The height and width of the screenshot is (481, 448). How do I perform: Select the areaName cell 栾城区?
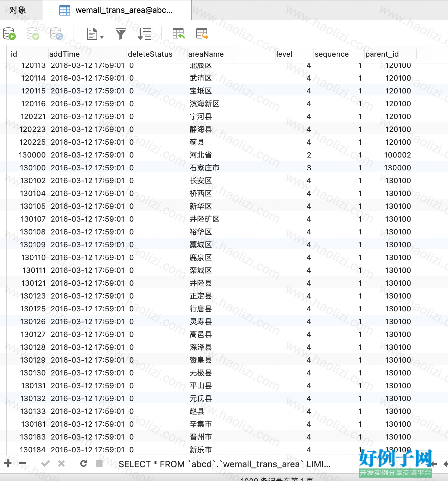[x=200, y=270]
